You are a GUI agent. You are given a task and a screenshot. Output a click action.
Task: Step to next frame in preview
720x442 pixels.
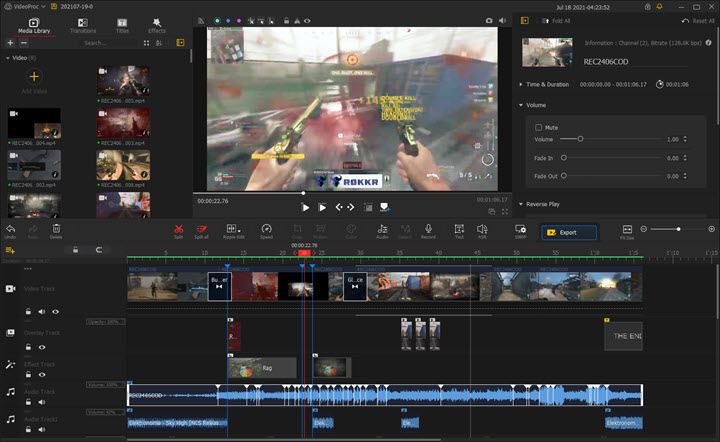(x=351, y=207)
